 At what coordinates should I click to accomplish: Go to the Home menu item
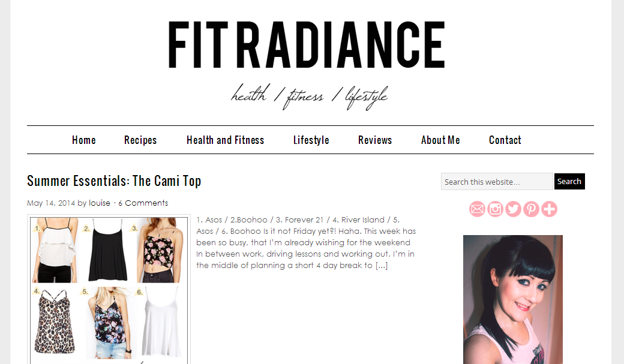coord(84,140)
